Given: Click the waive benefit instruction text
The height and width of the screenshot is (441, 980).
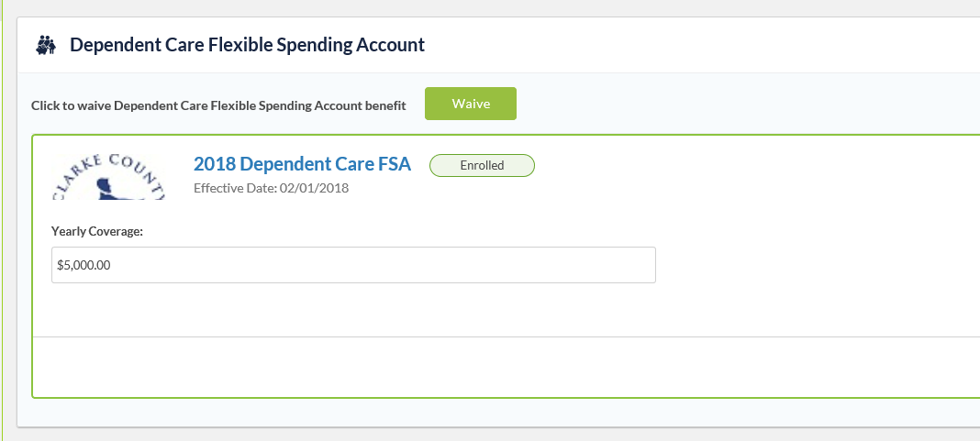Looking at the screenshot, I should pos(218,105).
